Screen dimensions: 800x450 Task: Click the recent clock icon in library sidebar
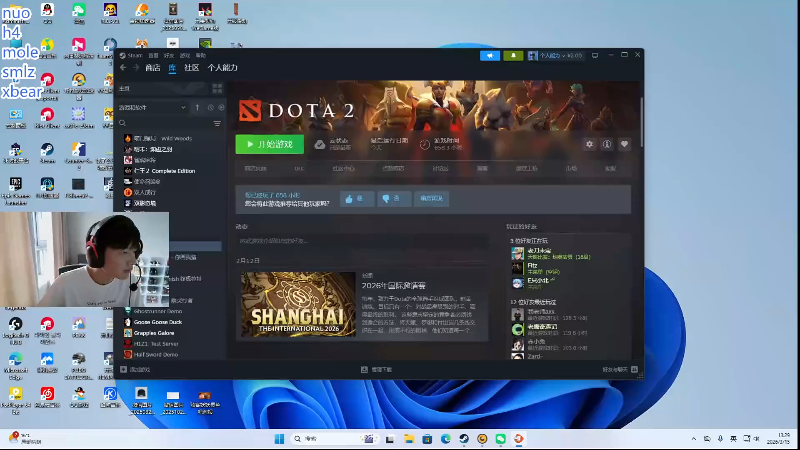210,108
